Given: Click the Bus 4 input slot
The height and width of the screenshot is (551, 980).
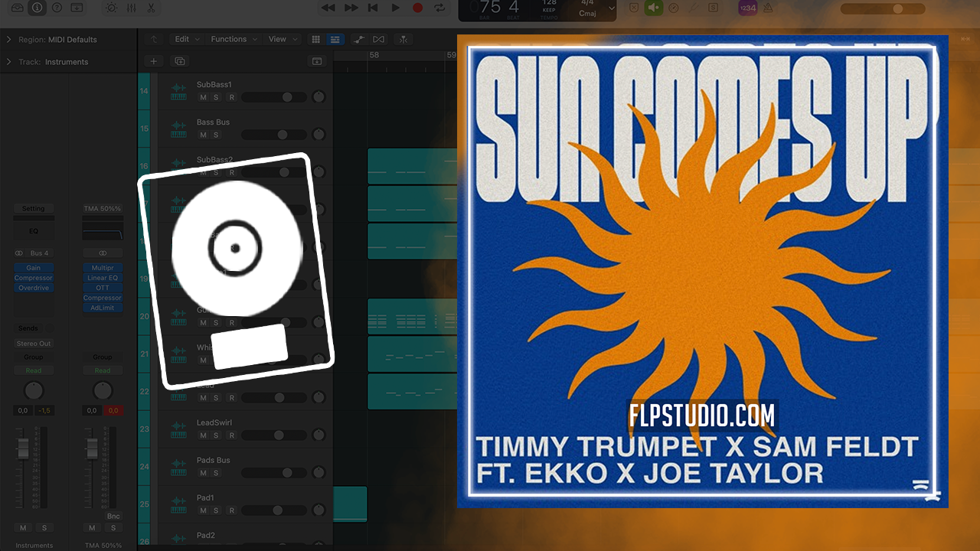Looking at the screenshot, I should (x=39, y=253).
